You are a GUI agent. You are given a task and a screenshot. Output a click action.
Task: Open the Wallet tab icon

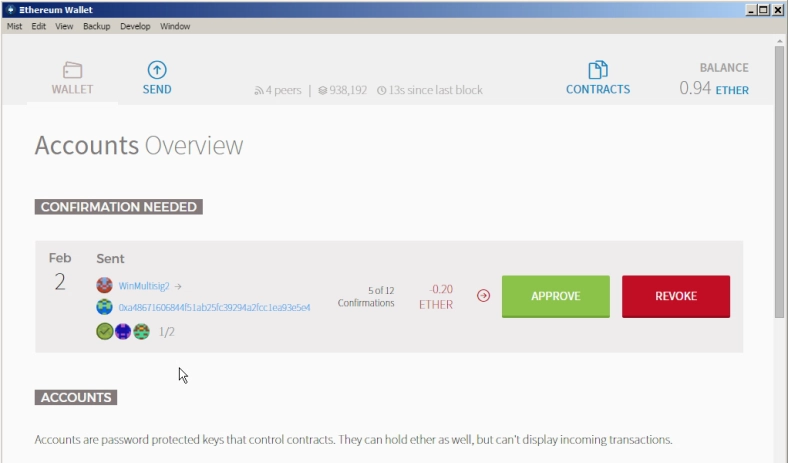72,70
